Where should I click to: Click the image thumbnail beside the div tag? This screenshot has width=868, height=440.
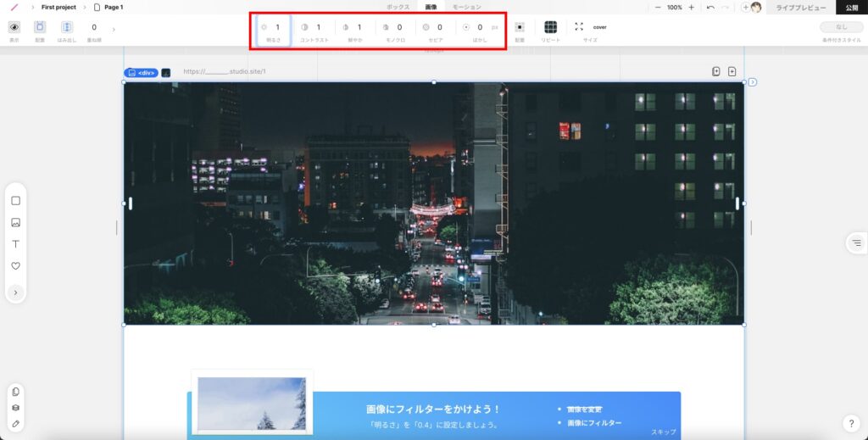(165, 73)
